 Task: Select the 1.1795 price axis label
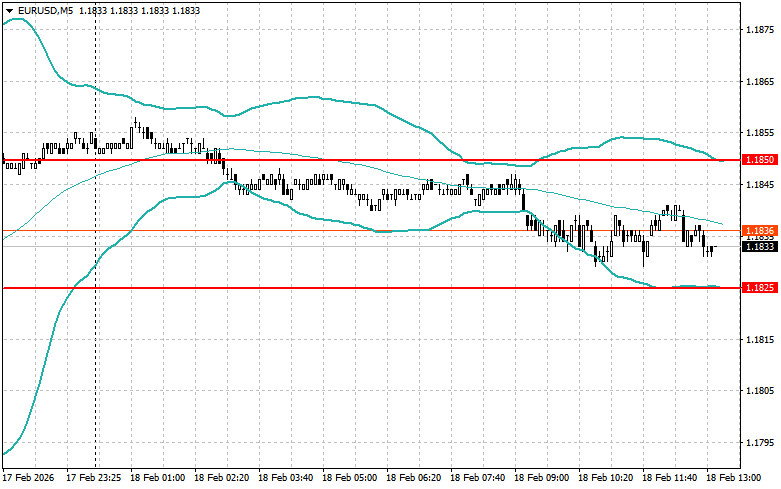click(760, 443)
